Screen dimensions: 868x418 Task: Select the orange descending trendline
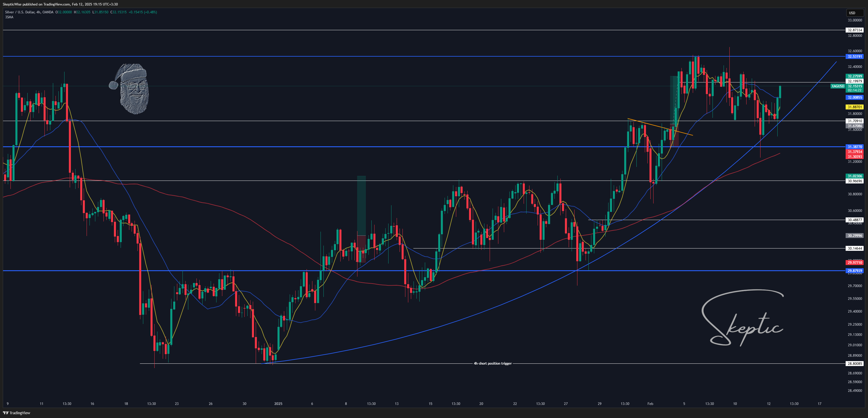(661, 127)
